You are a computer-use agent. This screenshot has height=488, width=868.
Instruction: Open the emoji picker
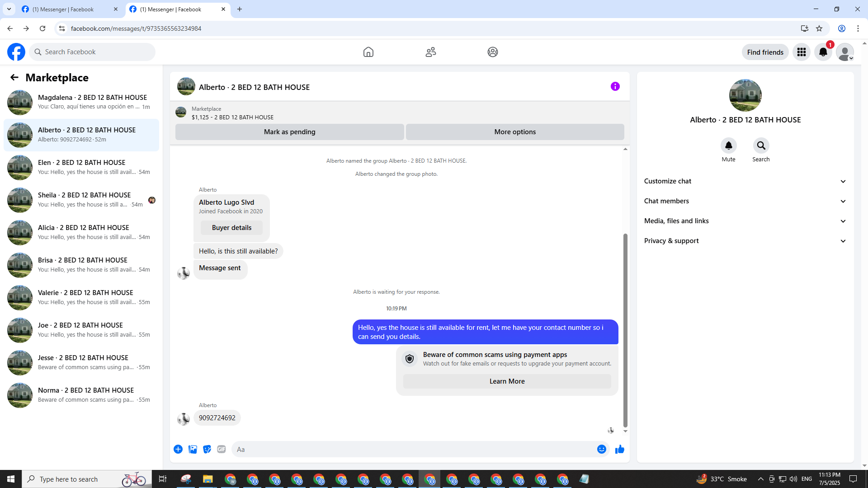tap(601, 449)
